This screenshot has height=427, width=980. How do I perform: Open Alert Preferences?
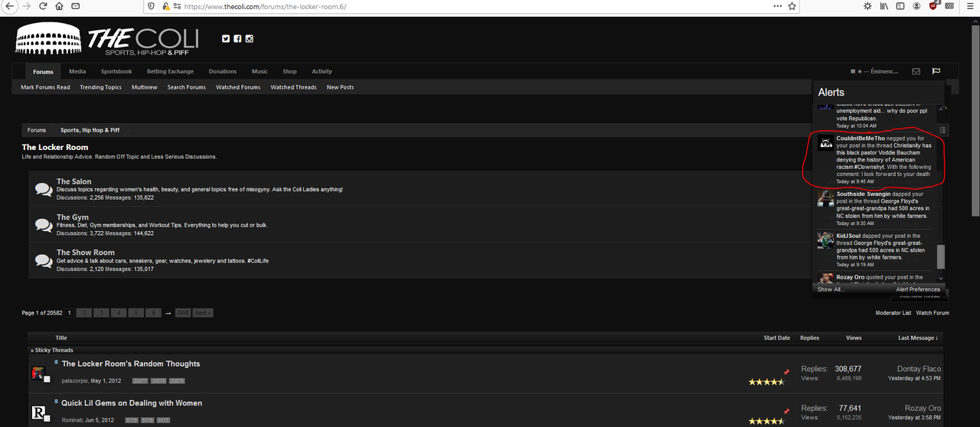click(918, 289)
